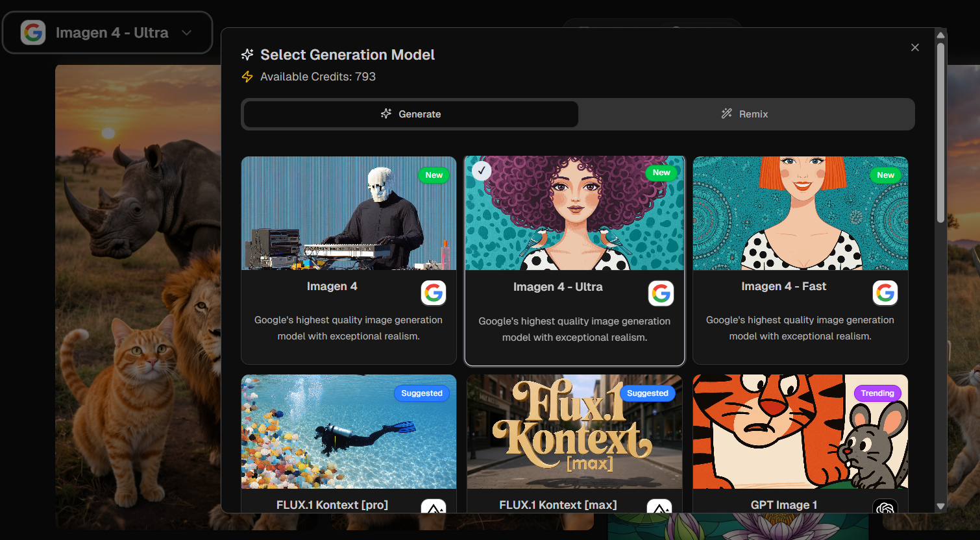
Task: Click Suggested badge on FLUX.1 Kontext [pro]
Action: [422, 393]
